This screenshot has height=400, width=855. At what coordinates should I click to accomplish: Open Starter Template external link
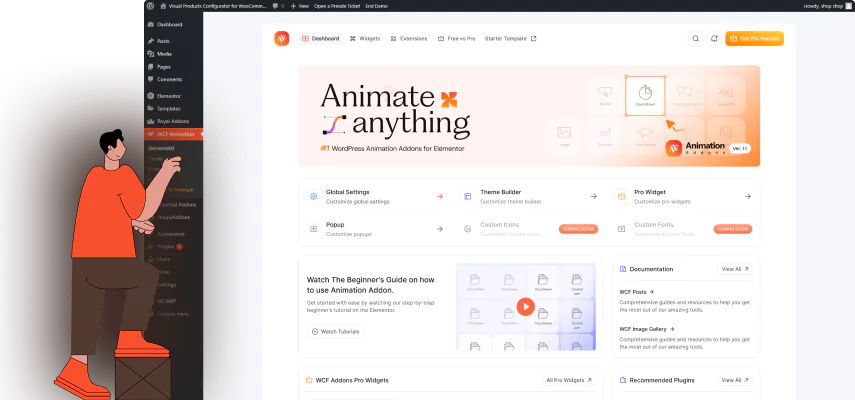pyautogui.click(x=510, y=39)
